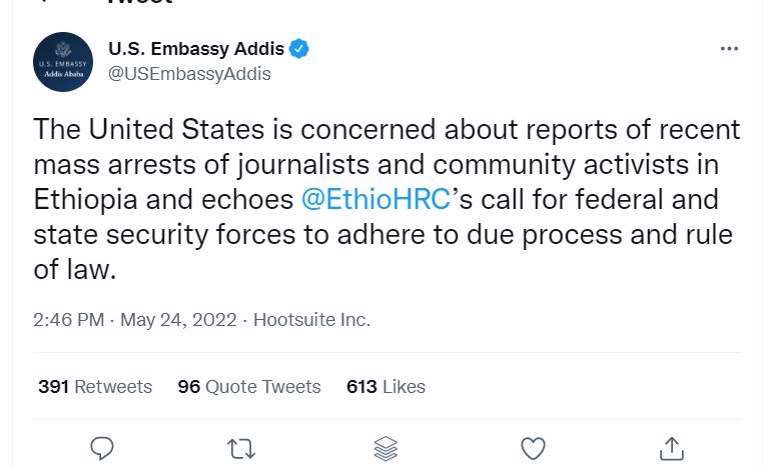Open the three-dot more options menu
Screen dimensions: 763x467
coord(729,48)
